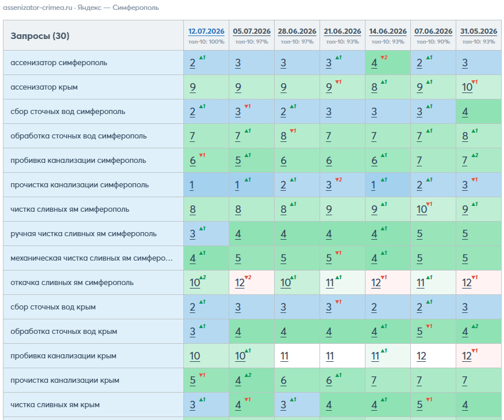Image resolution: width=504 pixels, height=420 pixels.
Task: Open the 12.07.2026 date column link
Action: (206, 31)
